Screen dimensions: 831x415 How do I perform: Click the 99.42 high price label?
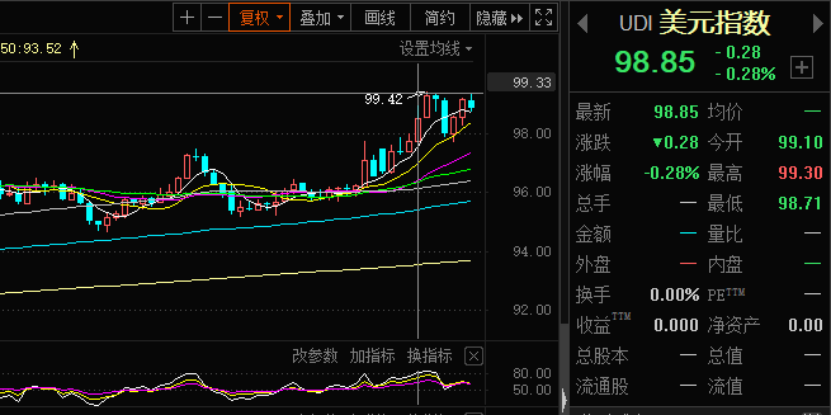tap(384, 99)
